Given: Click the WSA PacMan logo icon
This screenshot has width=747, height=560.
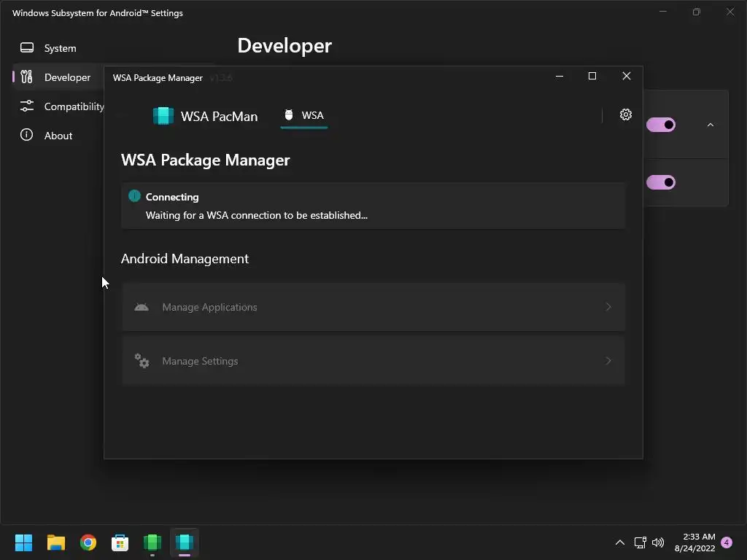Looking at the screenshot, I should [x=163, y=116].
